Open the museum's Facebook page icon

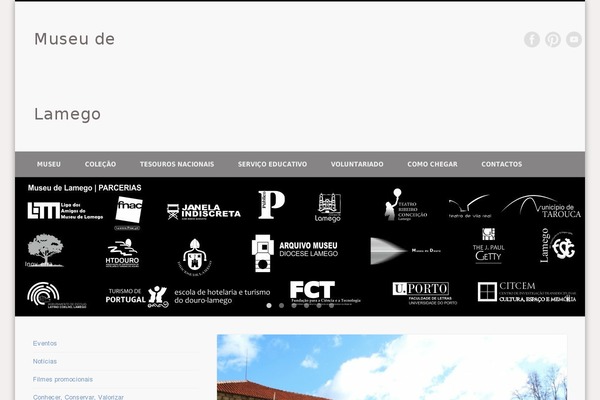[x=532, y=39]
